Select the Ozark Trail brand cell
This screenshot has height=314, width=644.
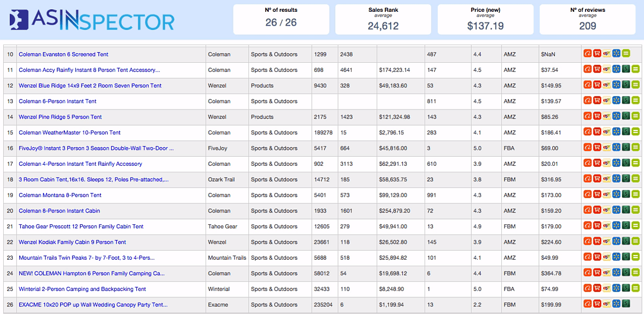click(227, 179)
